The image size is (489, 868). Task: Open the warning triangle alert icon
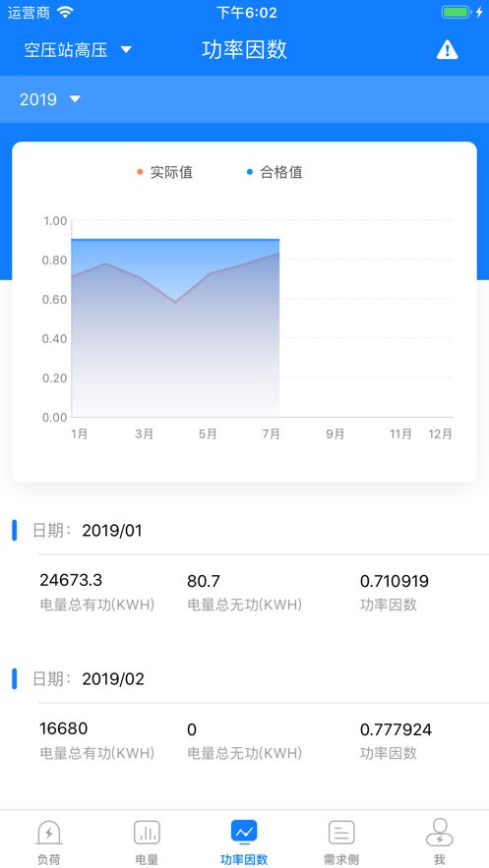[x=447, y=50]
